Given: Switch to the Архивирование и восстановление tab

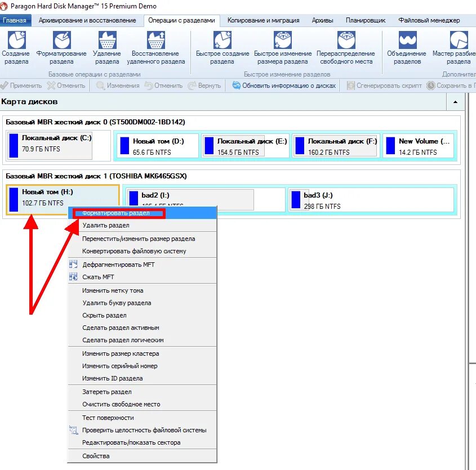Looking at the screenshot, I should coord(87,19).
